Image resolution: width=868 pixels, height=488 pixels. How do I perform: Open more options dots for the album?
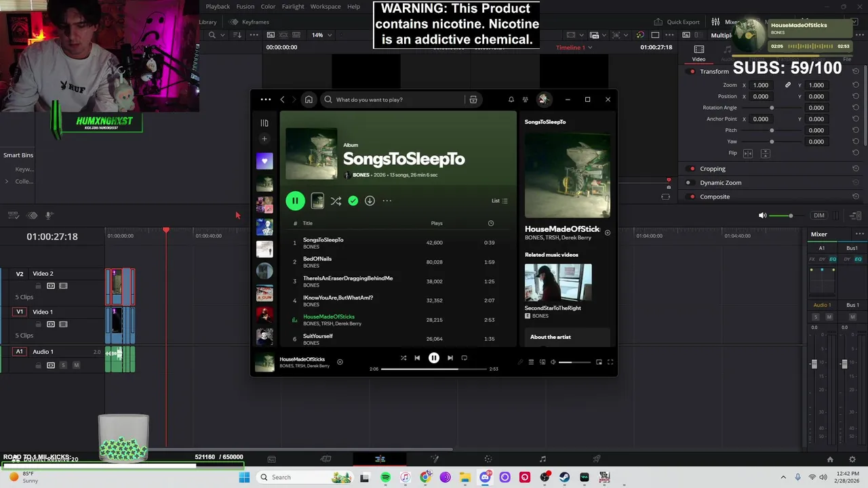click(387, 201)
